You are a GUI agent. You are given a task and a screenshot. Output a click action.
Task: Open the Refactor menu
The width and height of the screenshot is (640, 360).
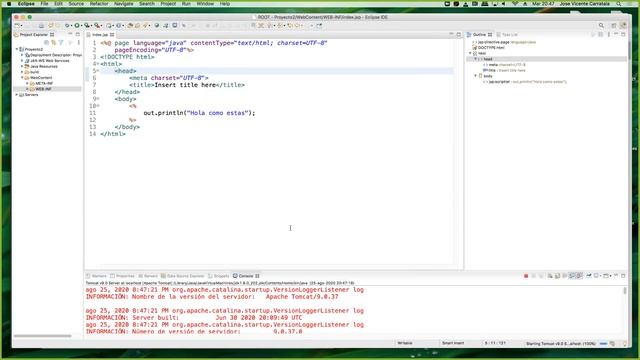(99, 4)
